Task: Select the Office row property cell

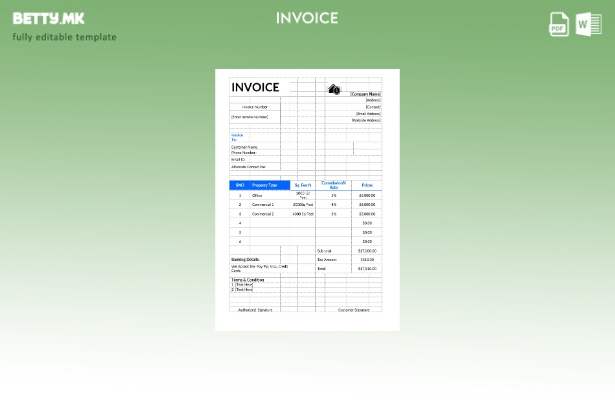Action: [258, 195]
